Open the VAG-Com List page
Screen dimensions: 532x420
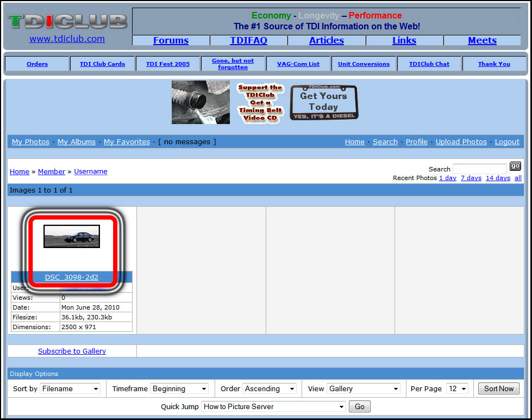[298, 64]
